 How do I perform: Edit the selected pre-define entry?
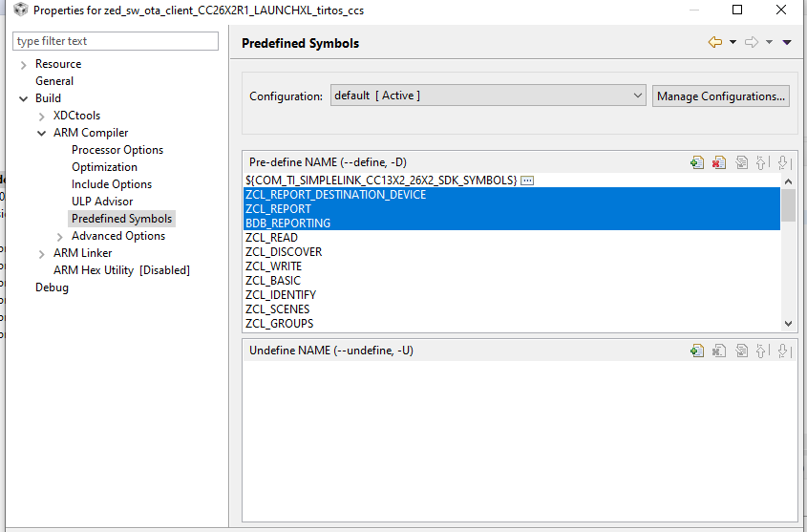pyautogui.click(x=741, y=162)
